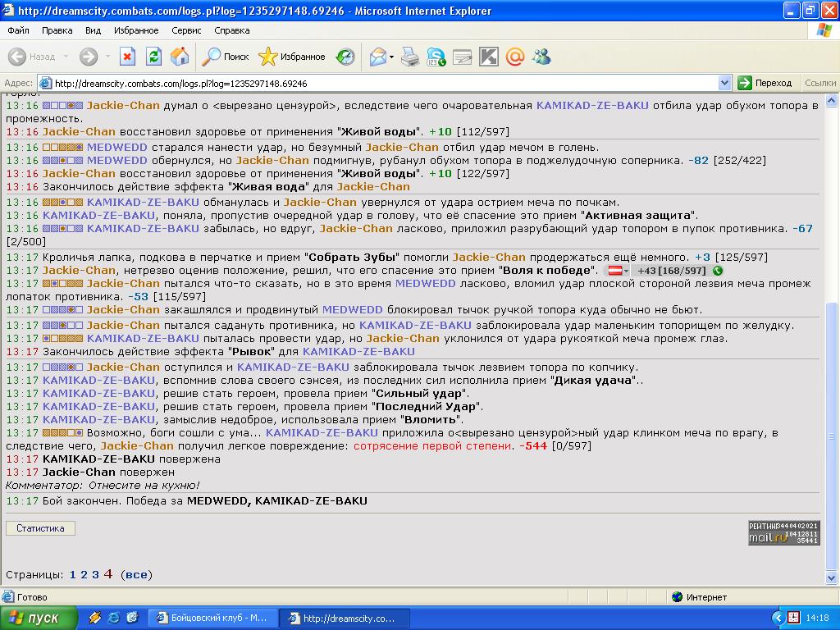840x630 pixels.
Task: Click the Skype toolbar icon
Action: [x=436, y=57]
